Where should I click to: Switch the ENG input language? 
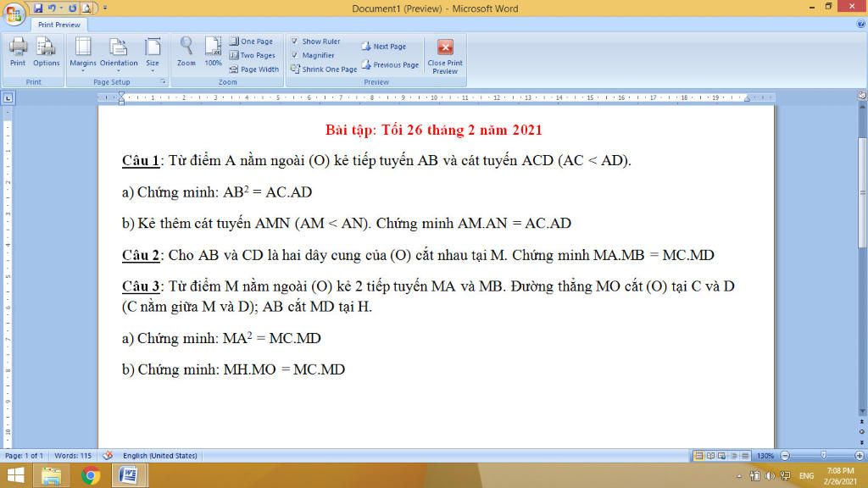click(x=807, y=476)
